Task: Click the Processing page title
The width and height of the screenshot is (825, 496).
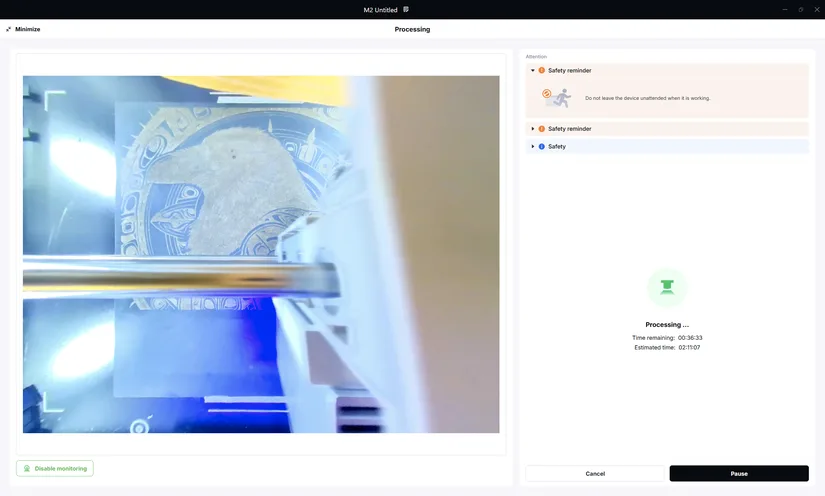Action: pyautogui.click(x=412, y=29)
